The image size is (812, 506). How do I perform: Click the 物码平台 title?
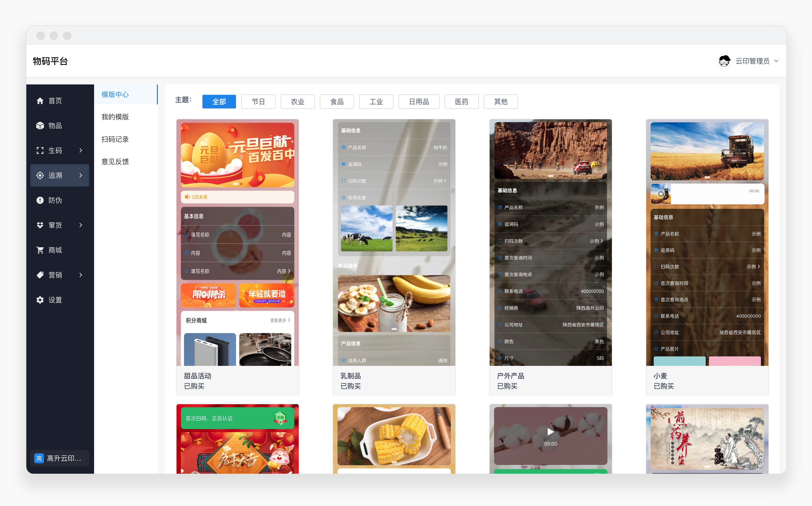pyautogui.click(x=50, y=61)
